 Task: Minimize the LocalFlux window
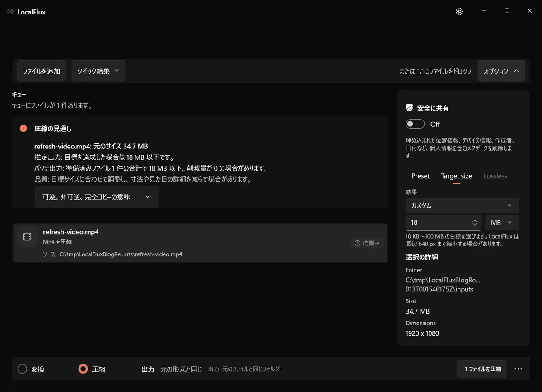coord(484,11)
